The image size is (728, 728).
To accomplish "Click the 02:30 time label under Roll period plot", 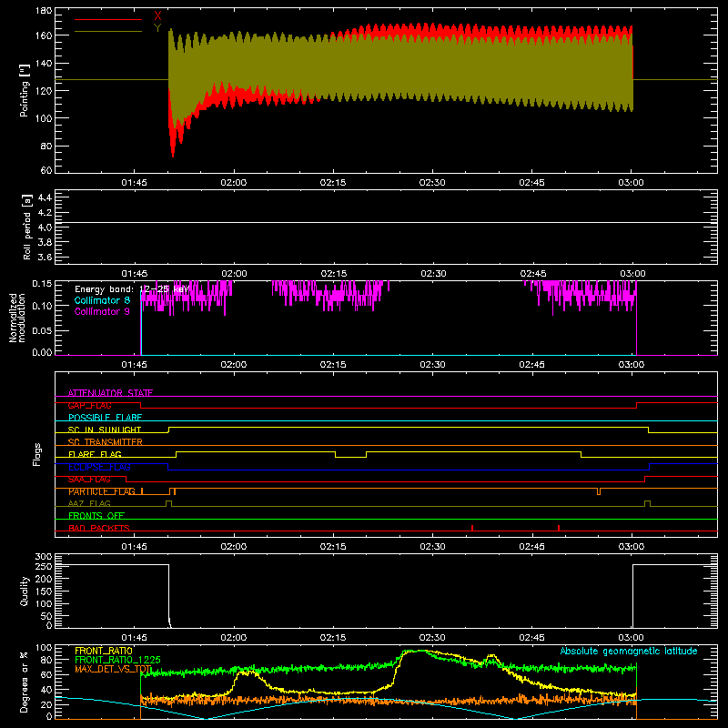I will [x=434, y=274].
